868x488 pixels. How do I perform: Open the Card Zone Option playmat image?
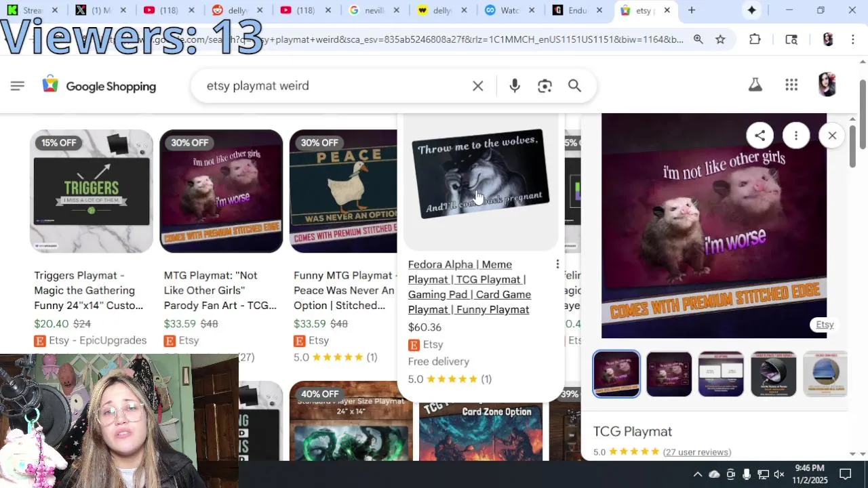tap(481, 431)
